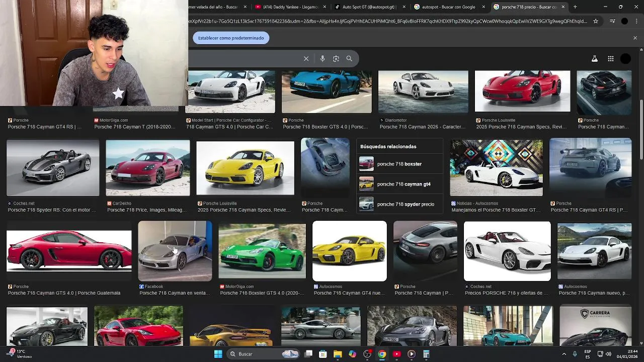644x362 pixels.
Task: Open Chrome media controls icon
Action: tap(612, 21)
